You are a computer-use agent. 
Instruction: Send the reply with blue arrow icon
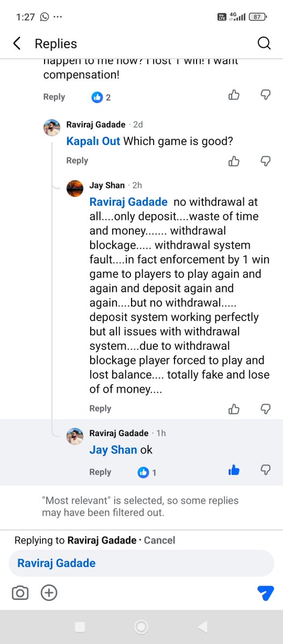tap(265, 592)
